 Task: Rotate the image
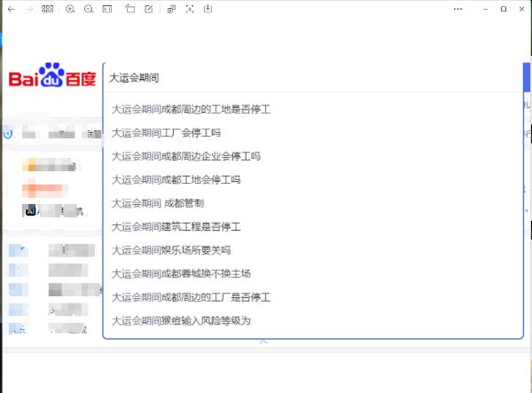click(129, 9)
